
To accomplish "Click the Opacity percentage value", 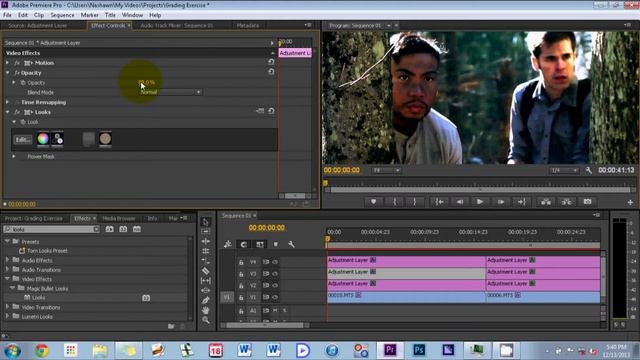I will click(x=147, y=82).
